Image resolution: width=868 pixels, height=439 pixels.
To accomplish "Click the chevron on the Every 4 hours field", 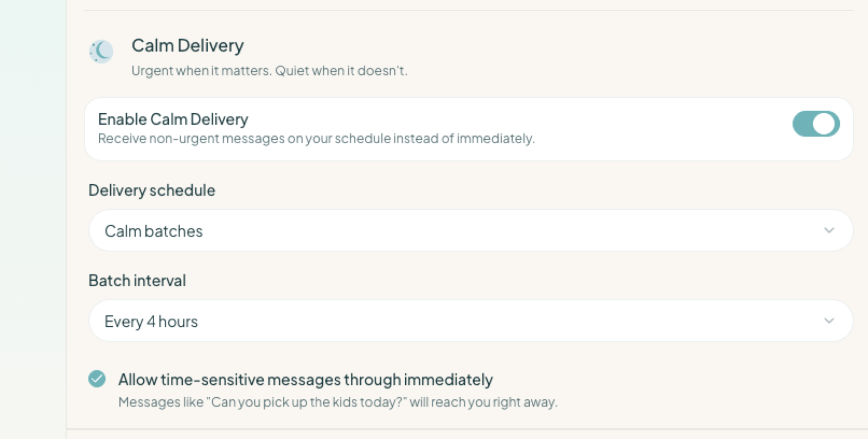I will [x=829, y=320].
